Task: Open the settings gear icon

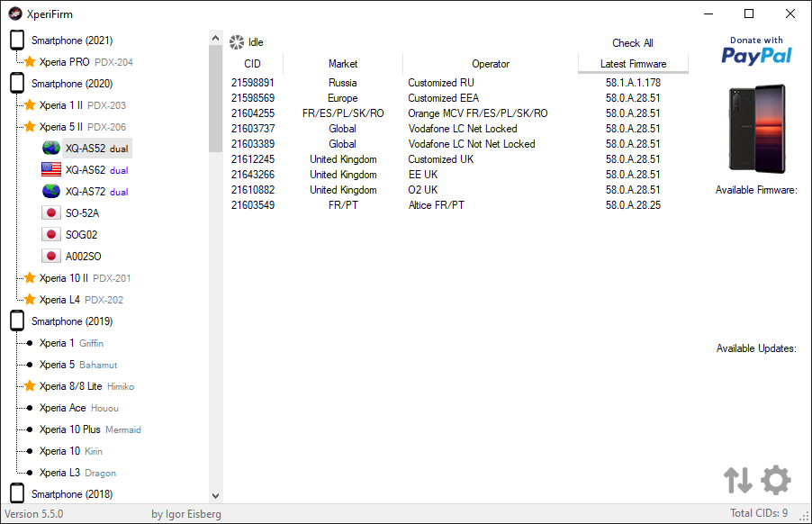Action: point(776,480)
